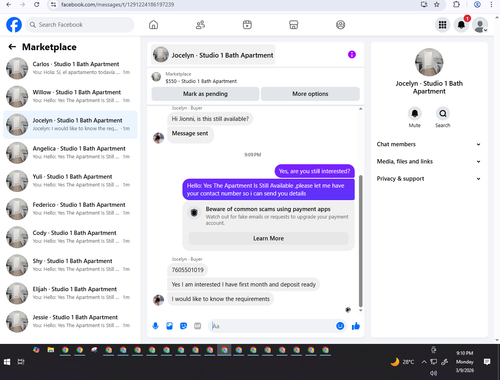The width and height of the screenshot is (500, 380).
Task: Open the Friends icon in top navigation
Action: tap(200, 25)
